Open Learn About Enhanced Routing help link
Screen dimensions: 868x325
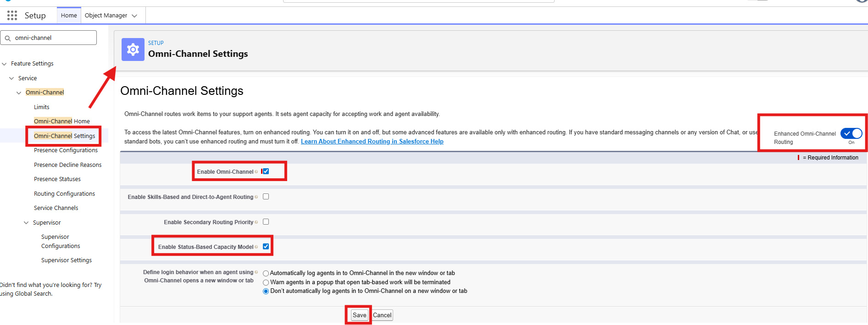click(x=372, y=142)
